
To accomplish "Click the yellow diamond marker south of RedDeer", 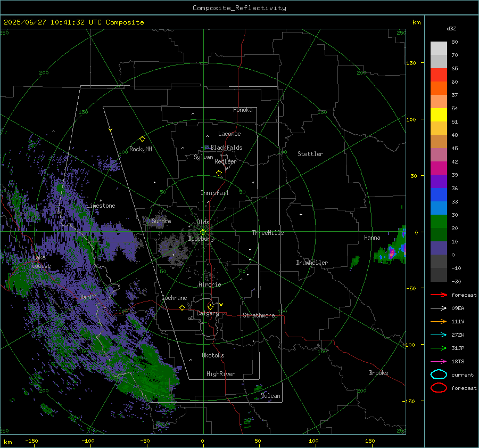I will point(219,173).
